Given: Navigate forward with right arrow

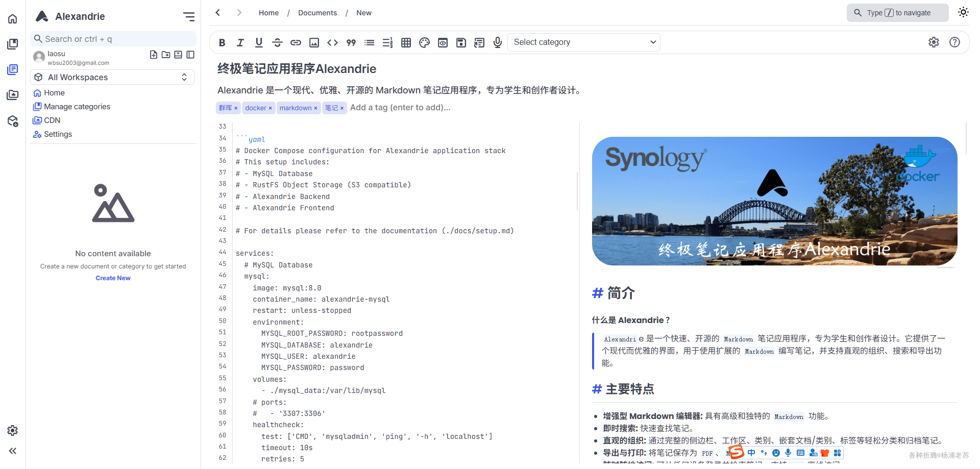Looking at the screenshot, I should pyautogui.click(x=239, y=13).
